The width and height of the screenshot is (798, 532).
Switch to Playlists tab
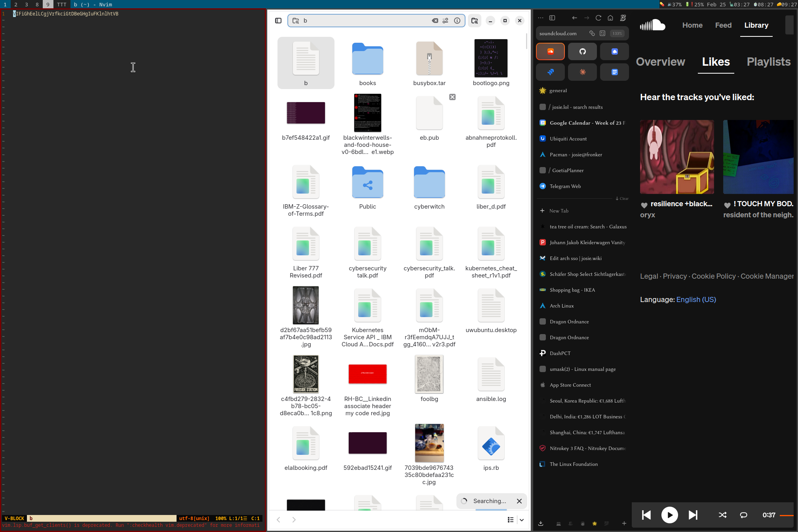click(768, 62)
